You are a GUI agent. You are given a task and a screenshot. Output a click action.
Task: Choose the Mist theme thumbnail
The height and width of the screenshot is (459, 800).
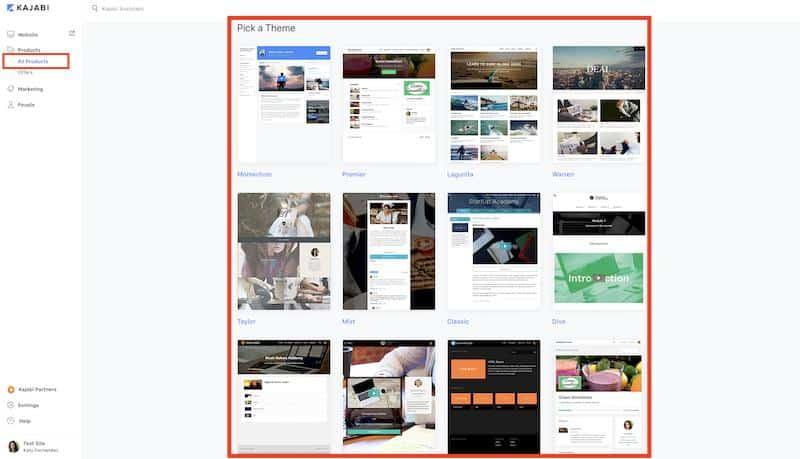point(389,251)
